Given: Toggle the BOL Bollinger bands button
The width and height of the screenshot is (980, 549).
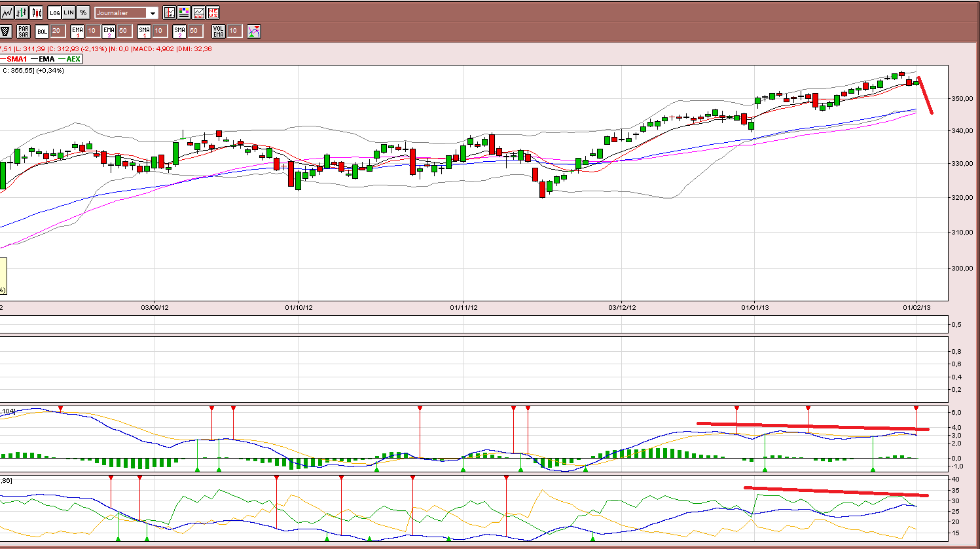Looking at the screenshot, I should click(x=42, y=31).
